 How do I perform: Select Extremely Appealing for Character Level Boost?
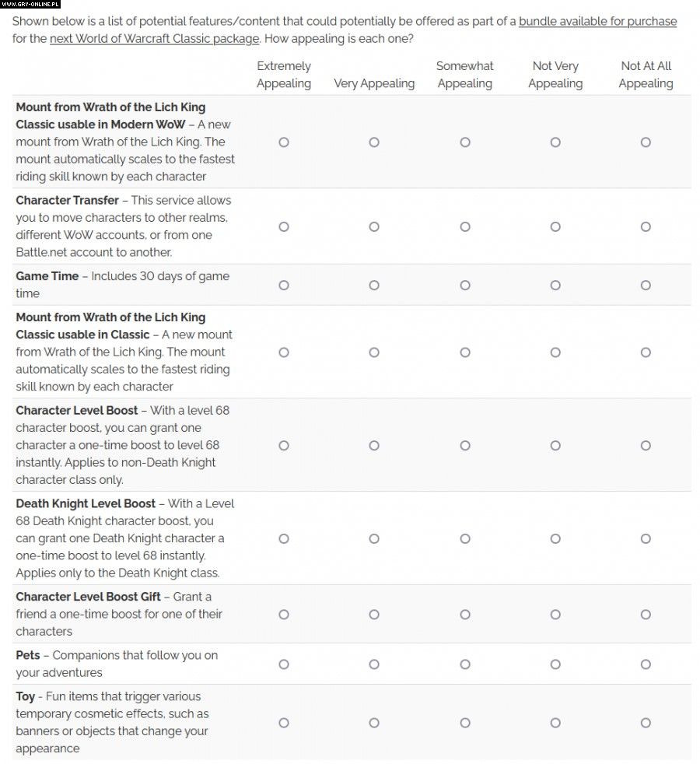coord(284,445)
